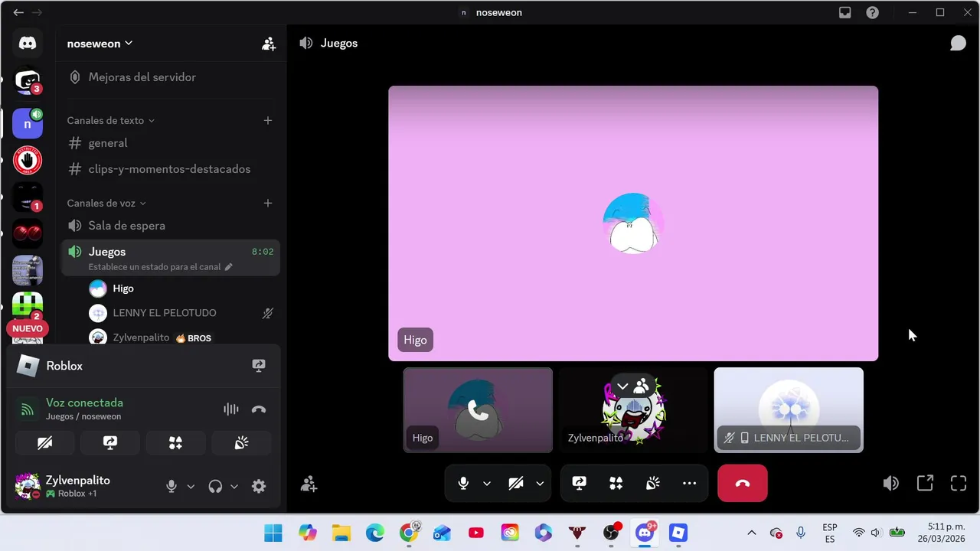This screenshot has width=980, height=551.
Task: Collapse Canales de texto category
Action: point(110,120)
